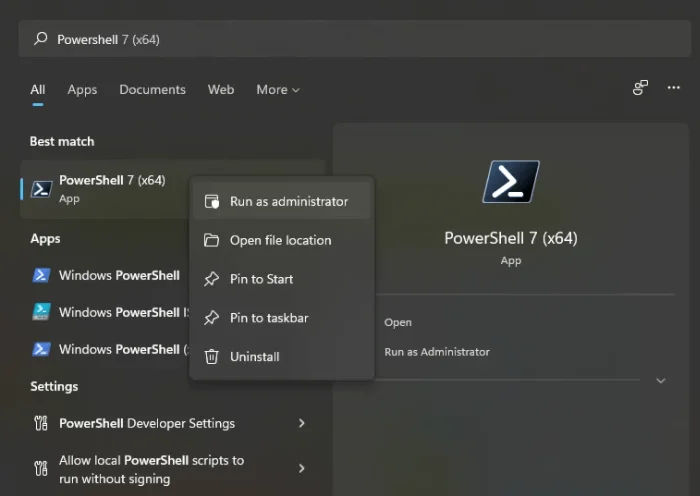This screenshot has height=496, width=700.
Task: Click the Windows PowerShell ISE icon
Action: pyautogui.click(x=41, y=312)
